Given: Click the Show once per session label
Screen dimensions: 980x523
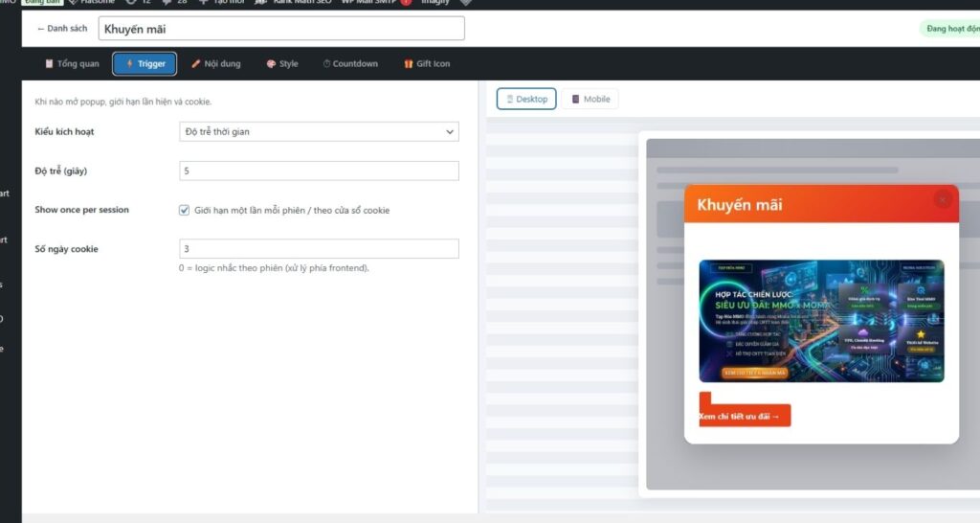Looking at the screenshot, I should tap(82, 210).
